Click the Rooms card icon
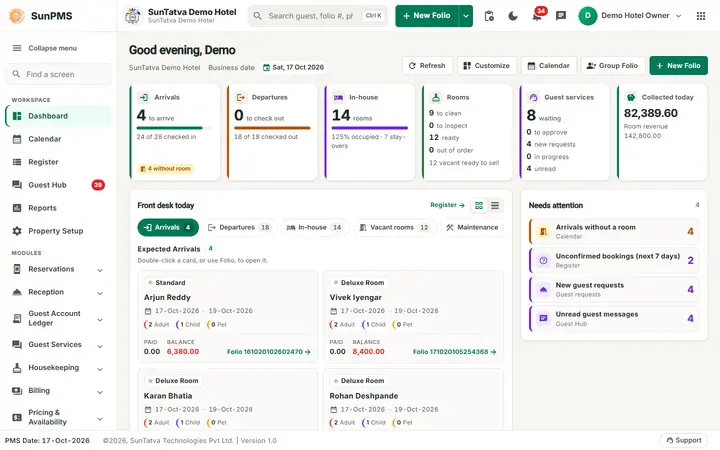The image size is (720, 450). pyautogui.click(x=436, y=97)
